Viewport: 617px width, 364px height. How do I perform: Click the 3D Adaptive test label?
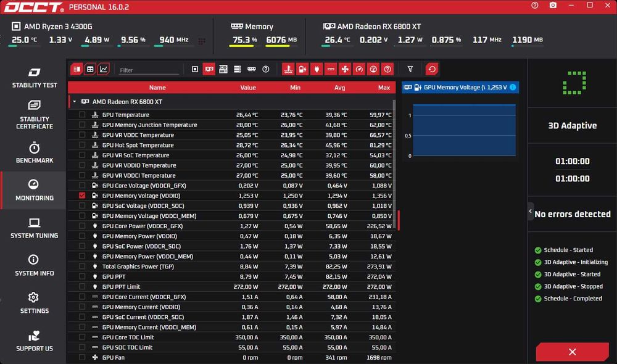(x=572, y=125)
